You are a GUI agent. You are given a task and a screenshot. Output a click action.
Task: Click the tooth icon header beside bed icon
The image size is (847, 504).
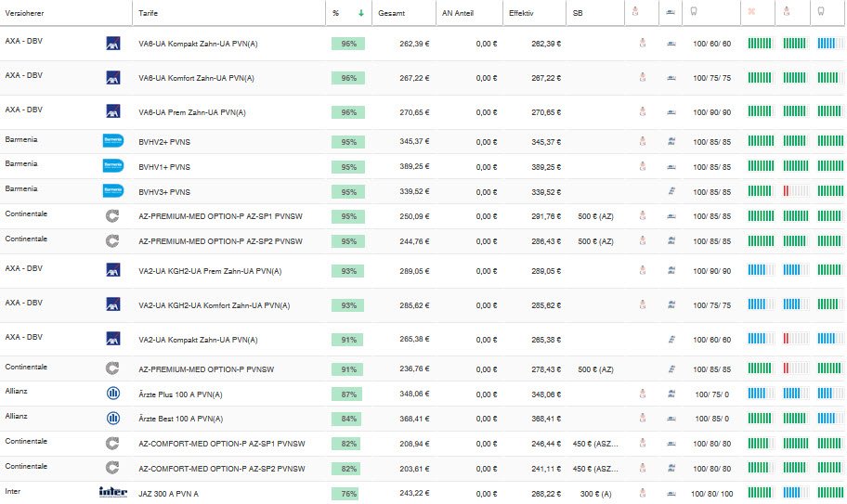pos(694,13)
